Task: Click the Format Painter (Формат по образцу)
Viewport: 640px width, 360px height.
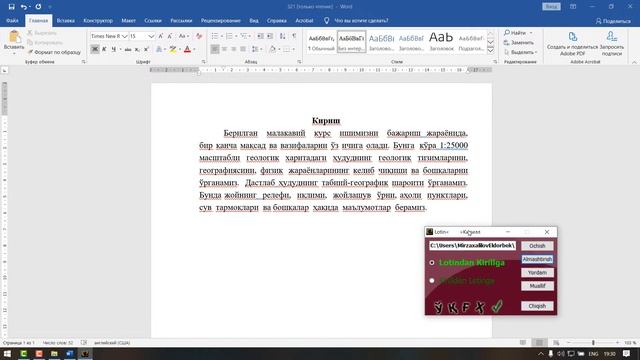Action: point(54,52)
